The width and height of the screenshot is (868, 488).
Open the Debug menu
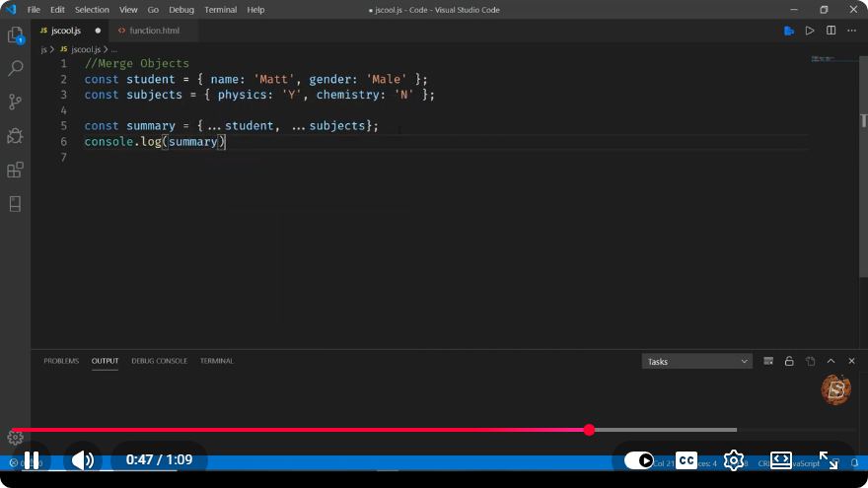pyautogui.click(x=181, y=10)
